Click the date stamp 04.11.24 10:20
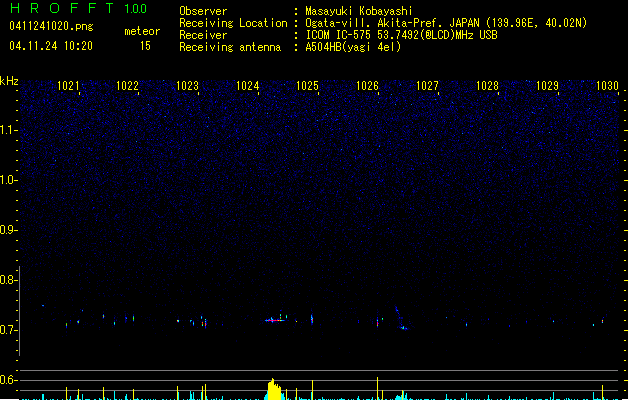 51,46
